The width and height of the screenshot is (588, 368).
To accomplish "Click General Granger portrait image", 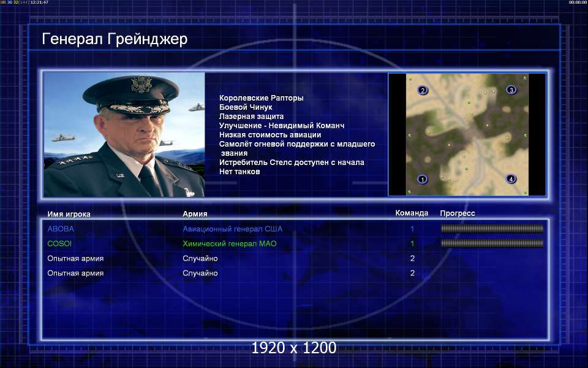I will pos(124,134).
